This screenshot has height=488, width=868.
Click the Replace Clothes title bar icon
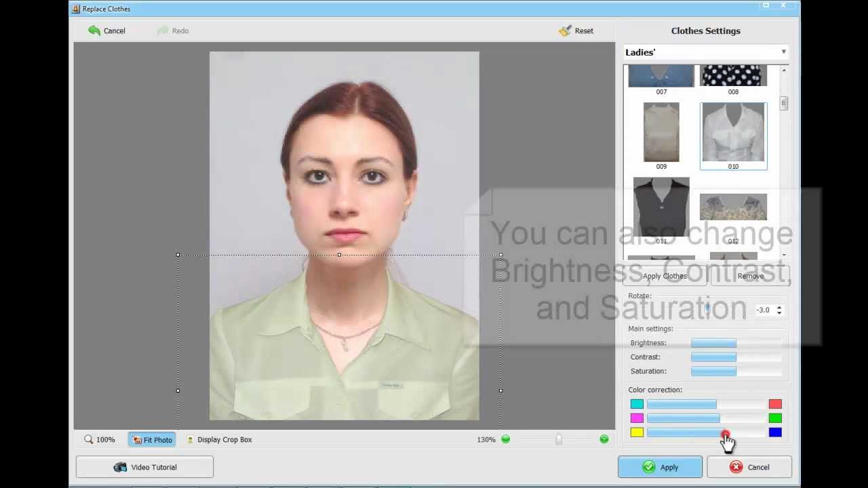point(76,9)
